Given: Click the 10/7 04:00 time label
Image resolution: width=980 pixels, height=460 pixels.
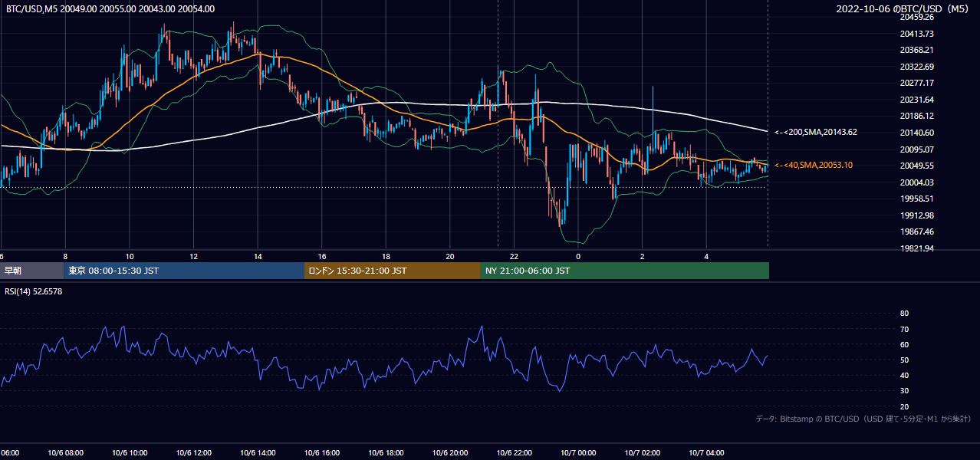Looking at the screenshot, I should [x=705, y=453].
